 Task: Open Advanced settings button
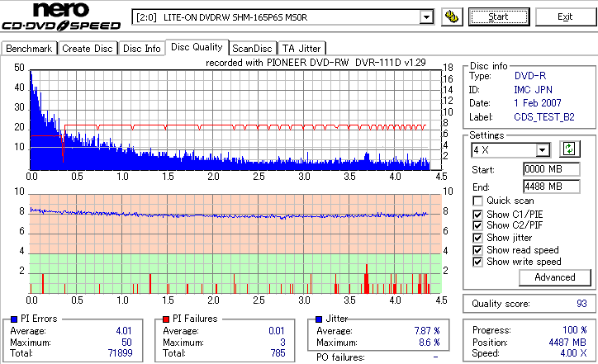(x=554, y=277)
